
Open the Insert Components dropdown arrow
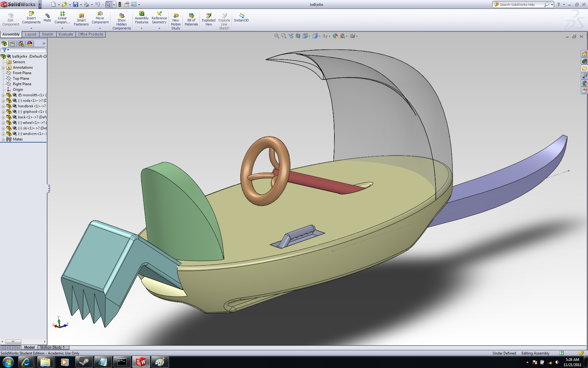[x=31, y=28]
